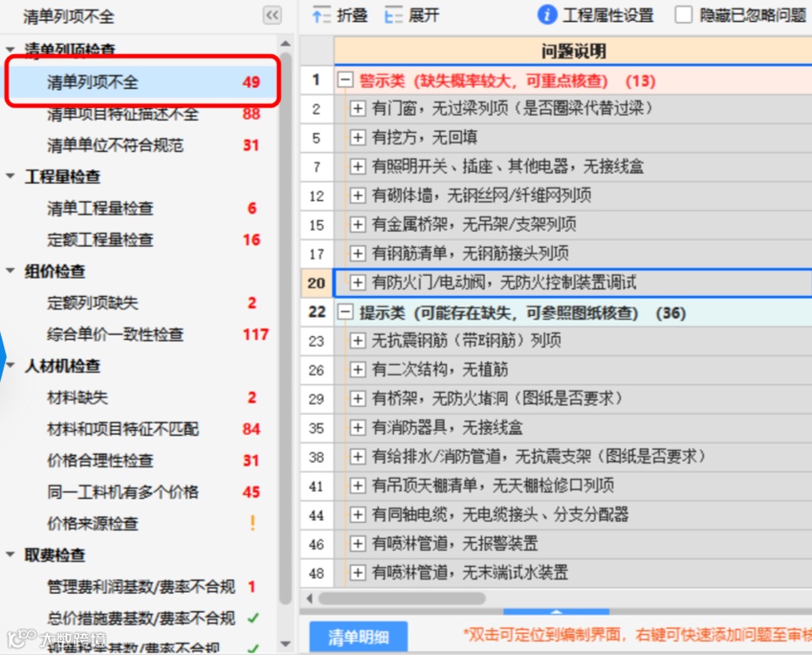Select 材料和项目特征不匹配 item
812x655 pixels.
pyautogui.click(x=123, y=429)
